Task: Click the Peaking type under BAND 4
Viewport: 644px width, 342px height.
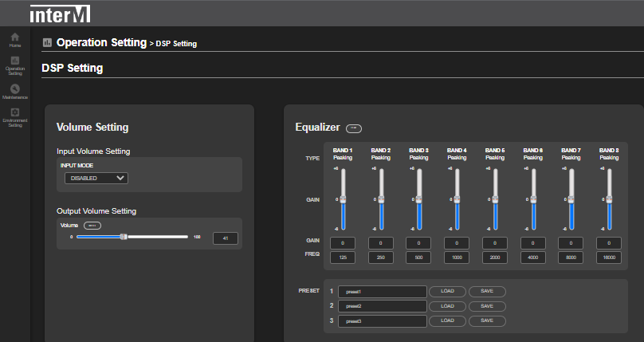Action: [x=457, y=158]
